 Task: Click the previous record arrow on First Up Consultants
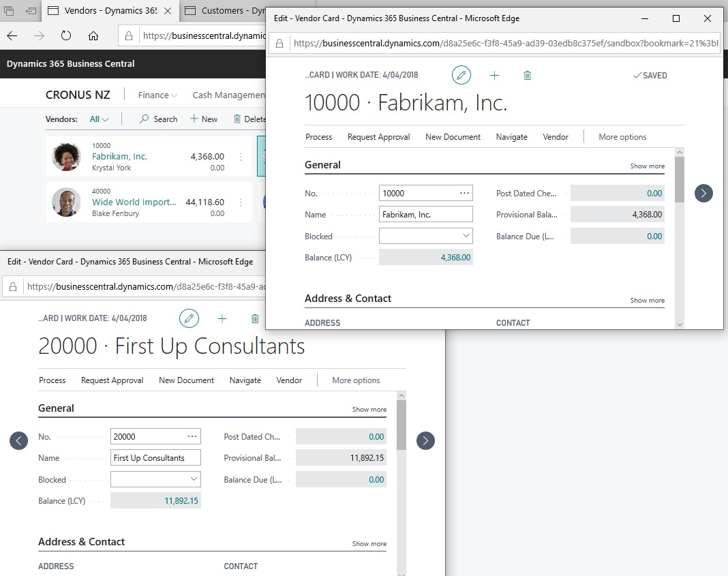click(18, 441)
